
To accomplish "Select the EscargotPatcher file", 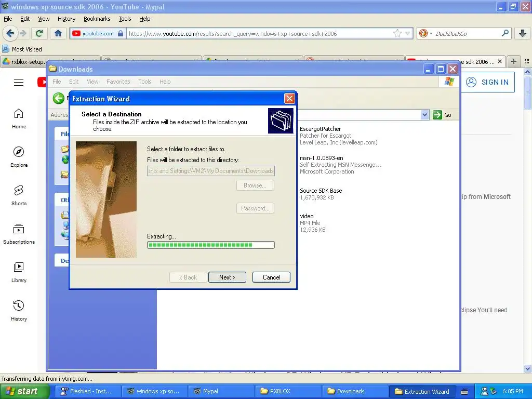I will pyautogui.click(x=339, y=136).
